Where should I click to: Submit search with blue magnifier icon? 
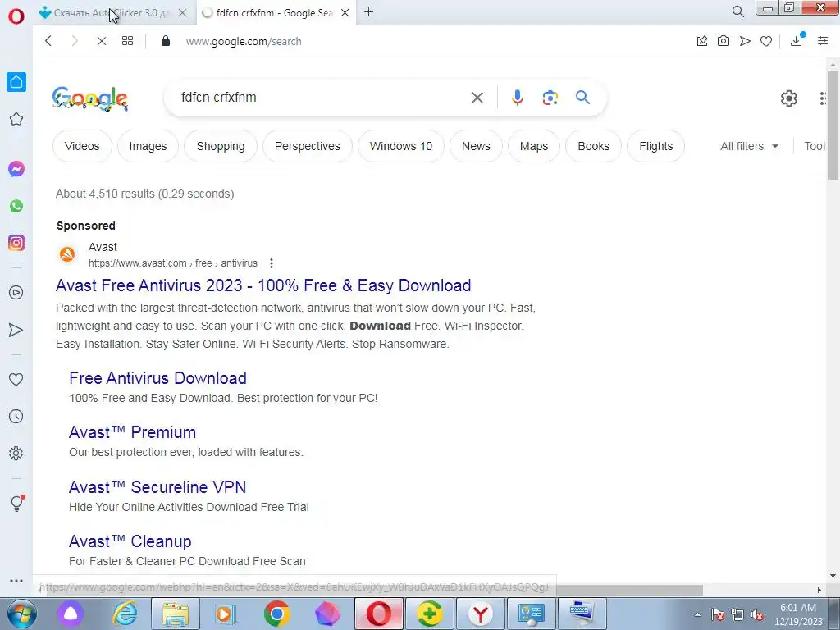pyautogui.click(x=583, y=98)
